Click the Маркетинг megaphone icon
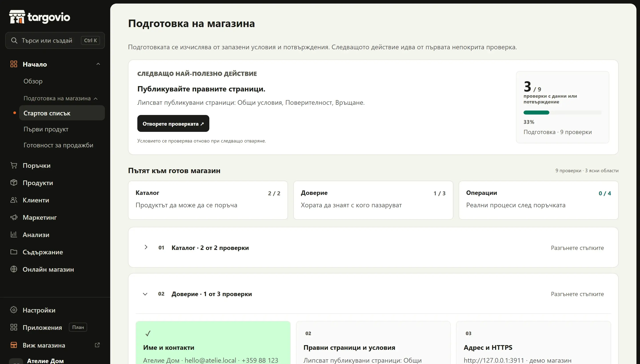 point(14,217)
